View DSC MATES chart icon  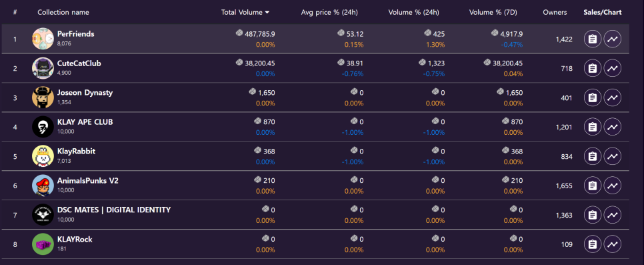coord(613,215)
